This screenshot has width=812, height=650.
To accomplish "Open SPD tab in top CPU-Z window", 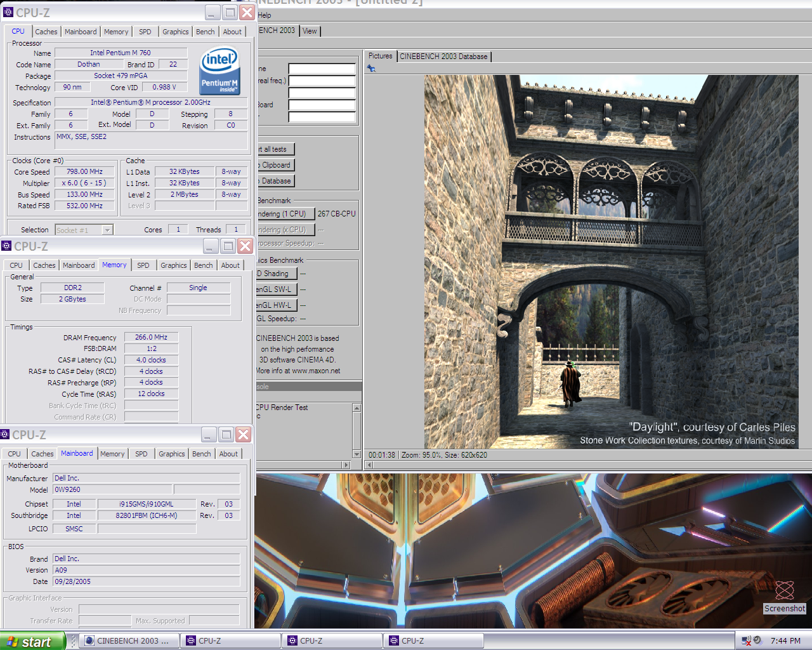I will (145, 32).
